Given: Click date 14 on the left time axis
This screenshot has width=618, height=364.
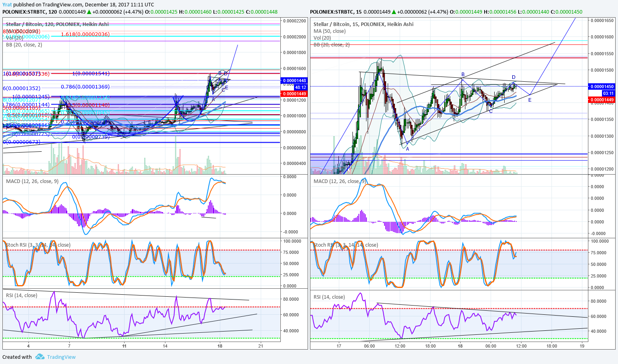Looking at the screenshot, I should point(165,346).
